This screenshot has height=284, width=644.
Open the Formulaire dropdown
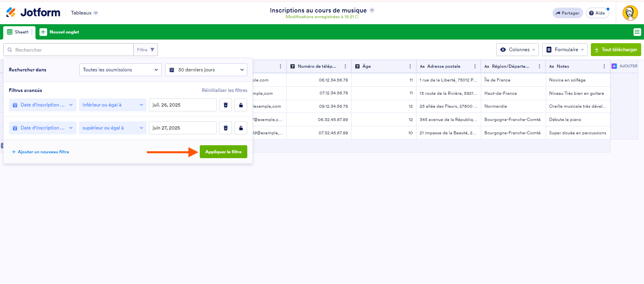coord(564,50)
